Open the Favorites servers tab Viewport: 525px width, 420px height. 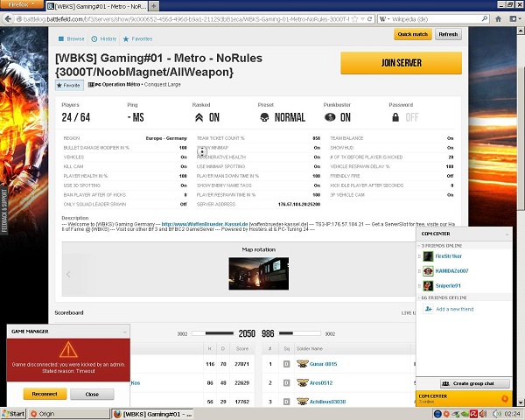137,38
